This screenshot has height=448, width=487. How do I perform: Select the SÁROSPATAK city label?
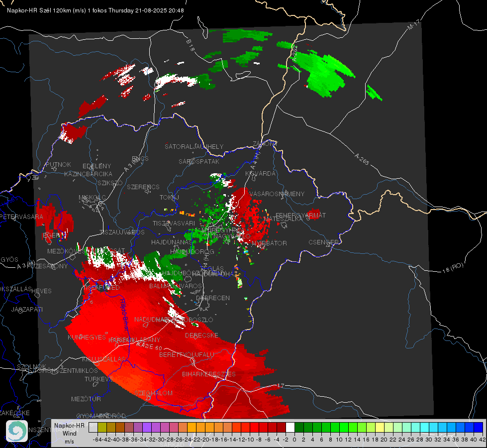tap(199, 161)
